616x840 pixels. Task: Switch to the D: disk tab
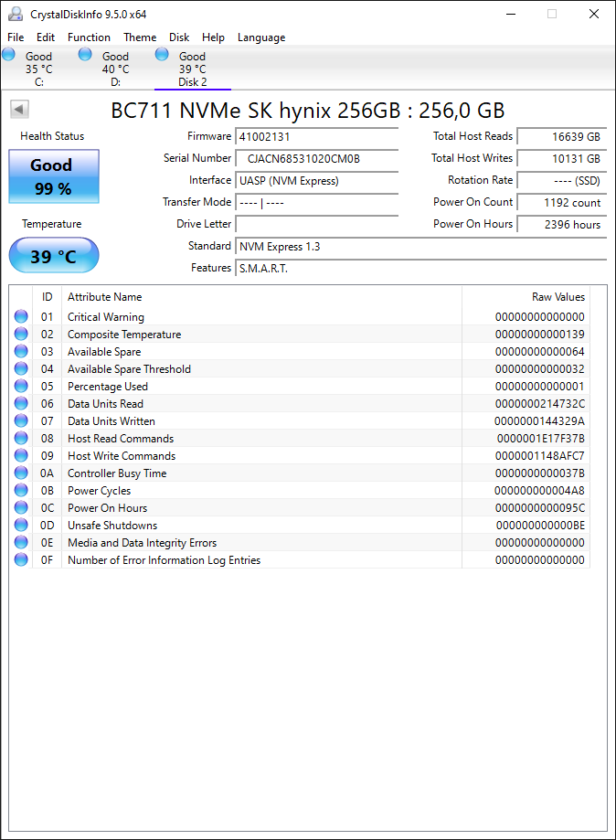click(116, 69)
